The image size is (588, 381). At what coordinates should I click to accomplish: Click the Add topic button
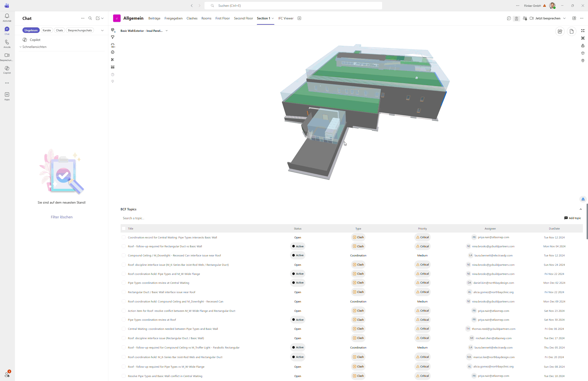[x=572, y=218]
